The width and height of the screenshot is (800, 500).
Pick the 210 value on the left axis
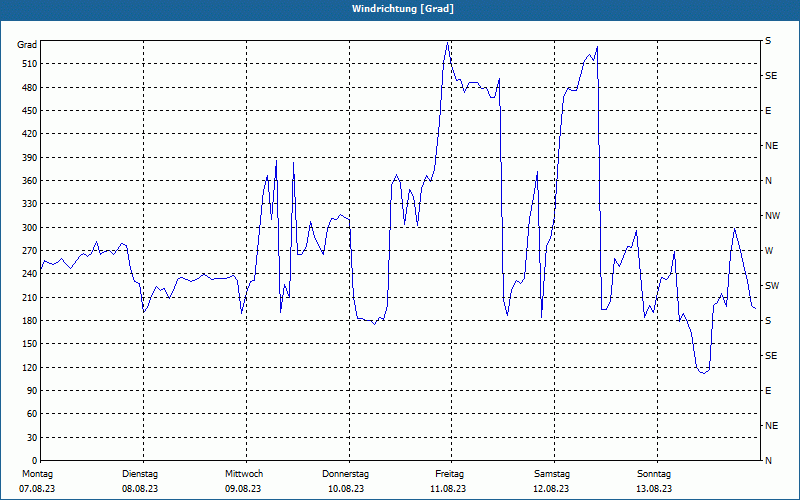coord(30,297)
